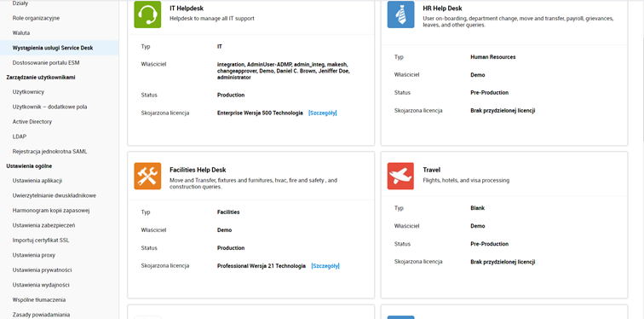
Task: Click the orange Facilities Help Desk tools icon
Action: (147, 177)
